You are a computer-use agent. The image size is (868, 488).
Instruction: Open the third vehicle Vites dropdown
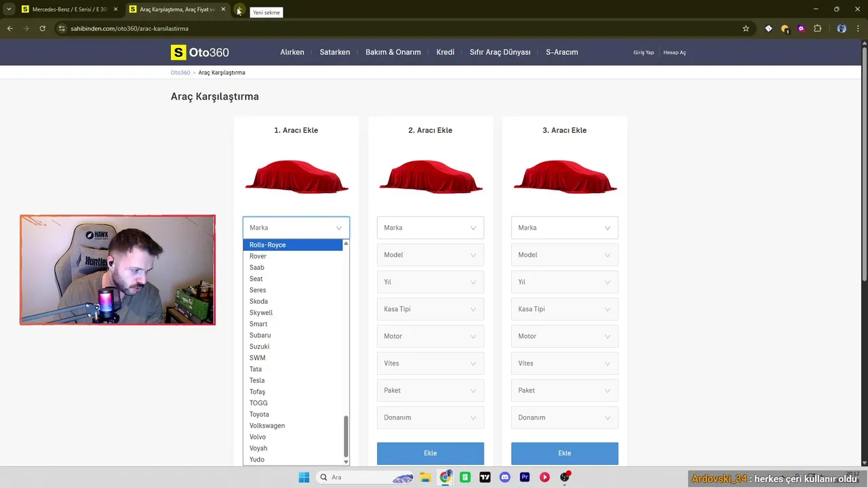pos(565,363)
